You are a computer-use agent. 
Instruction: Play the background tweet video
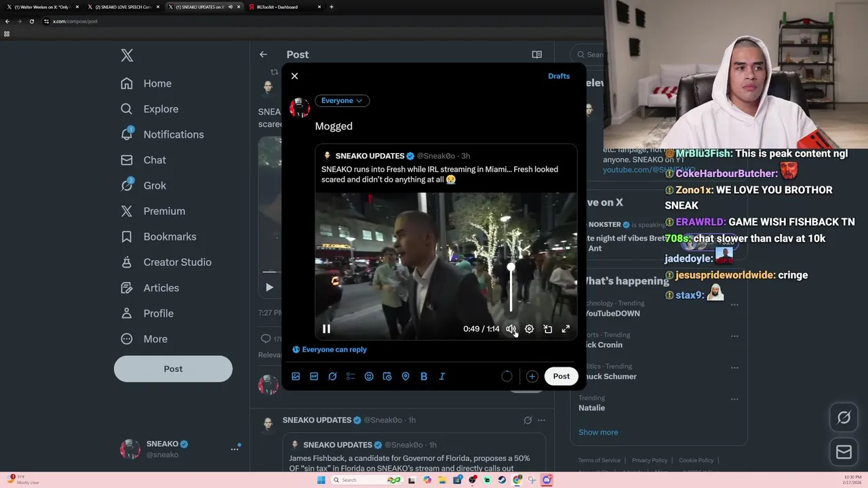269,287
